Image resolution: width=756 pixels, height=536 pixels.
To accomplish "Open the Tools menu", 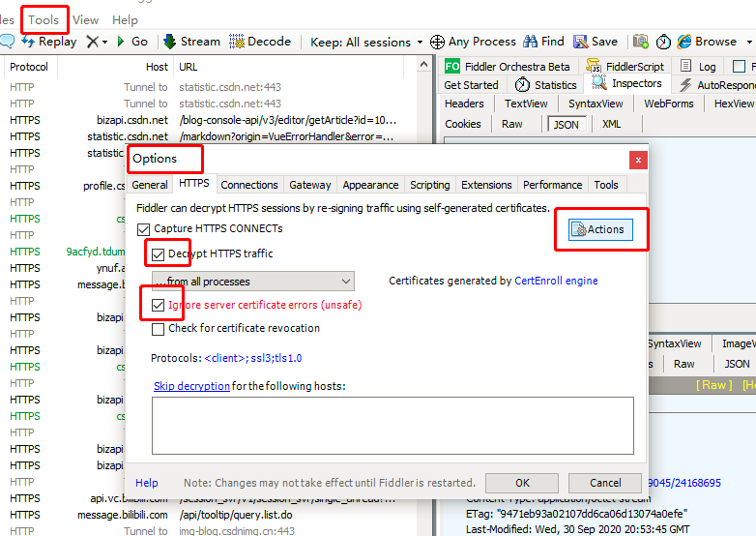I will coord(44,19).
